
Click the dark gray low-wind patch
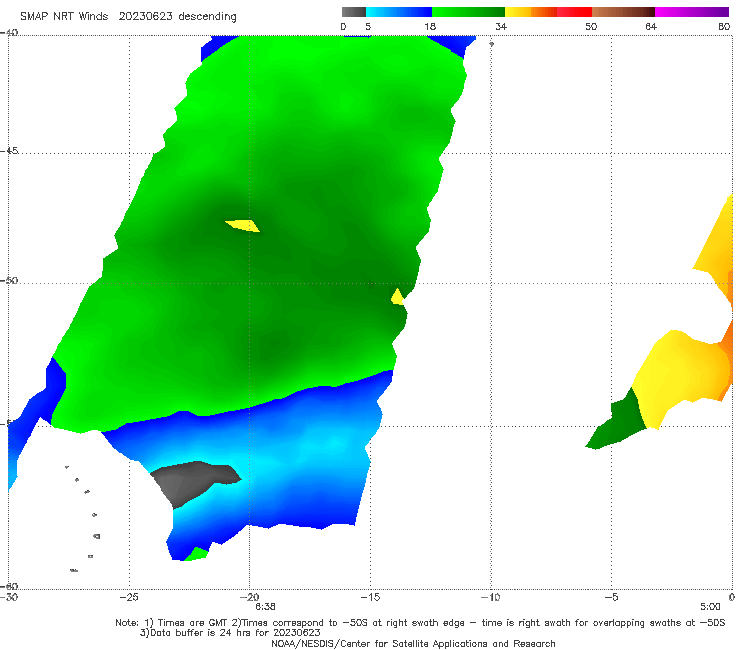(x=193, y=481)
